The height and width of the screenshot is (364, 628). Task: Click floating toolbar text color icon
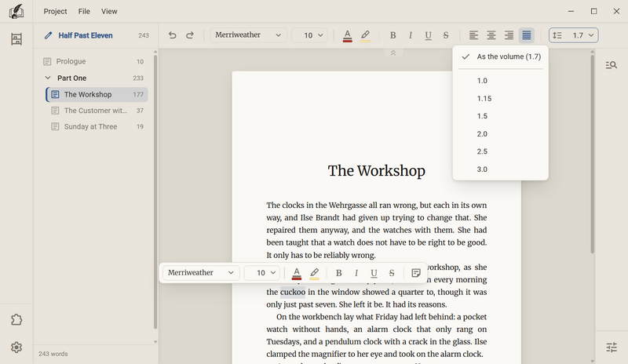297,273
